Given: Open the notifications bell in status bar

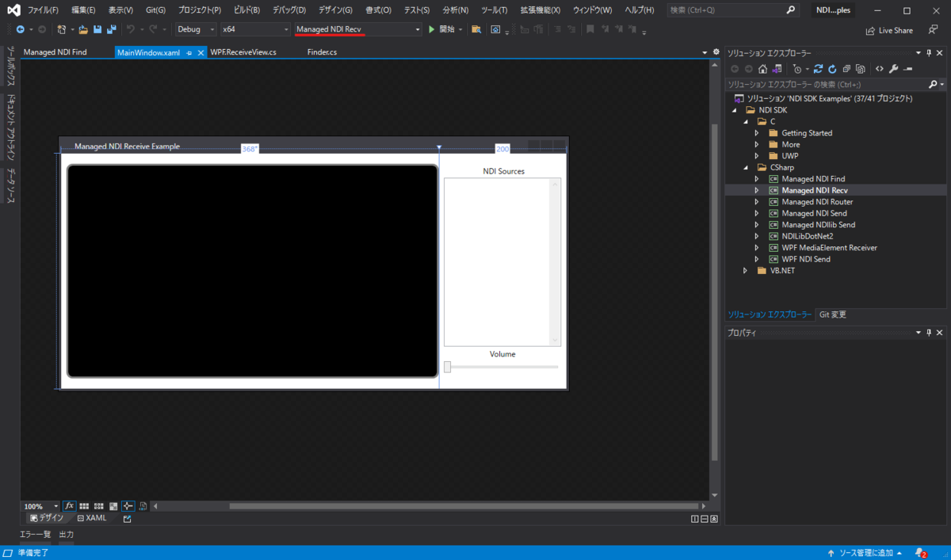Looking at the screenshot, I should click(920, 553).
